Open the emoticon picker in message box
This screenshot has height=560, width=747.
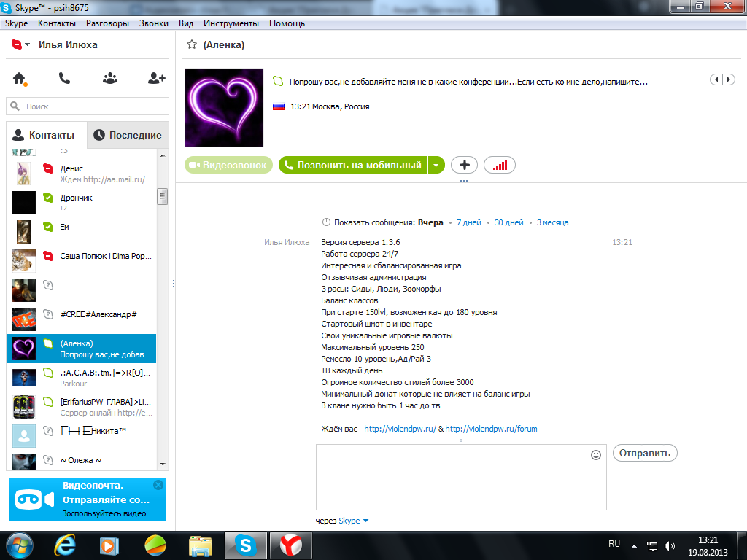pos(595,455)
